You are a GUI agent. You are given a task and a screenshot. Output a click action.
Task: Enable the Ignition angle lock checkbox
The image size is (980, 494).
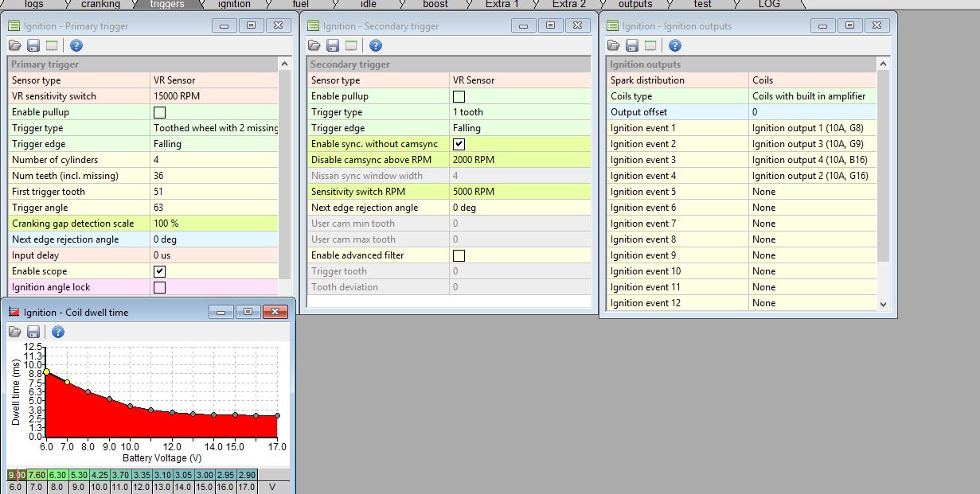coord(159,287)
